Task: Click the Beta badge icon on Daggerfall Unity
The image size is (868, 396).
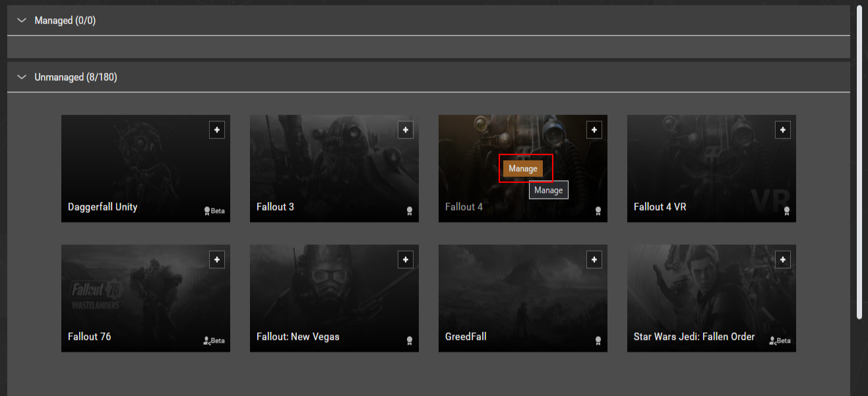Action: [214, 211]
